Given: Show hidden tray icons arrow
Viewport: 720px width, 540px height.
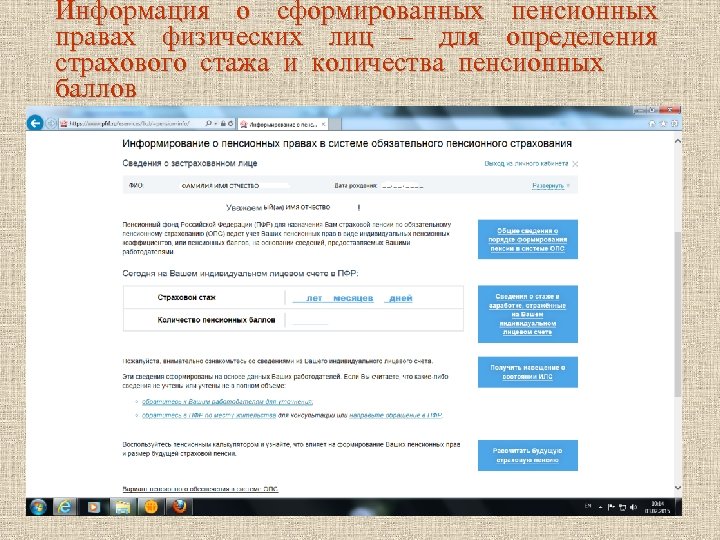Looking at the screenshot, I should (600, 507).
